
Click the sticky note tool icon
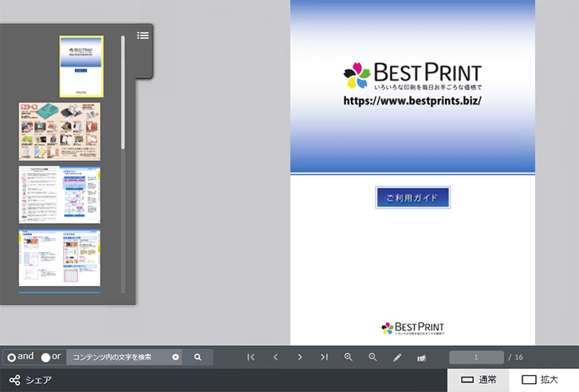(421, 358)
